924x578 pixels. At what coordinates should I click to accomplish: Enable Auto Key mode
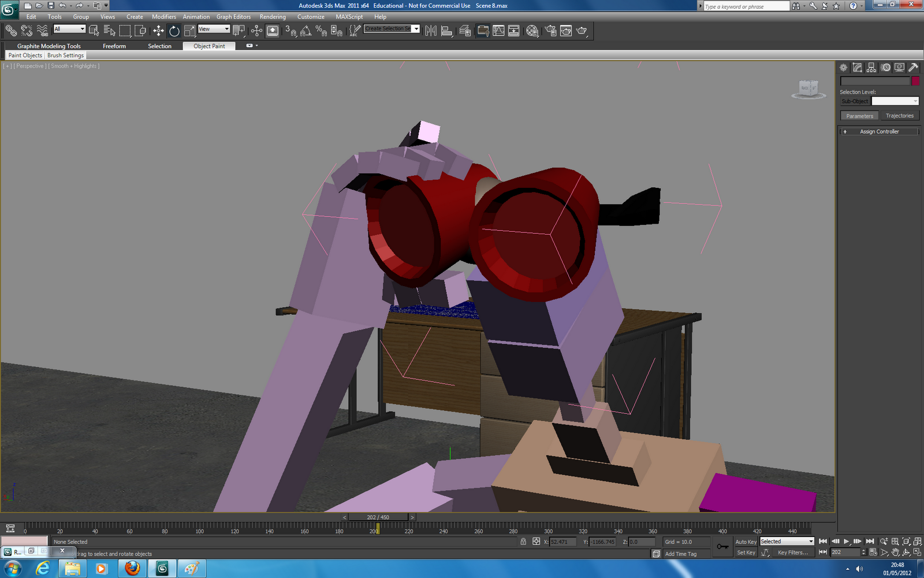click(x=746, y=542)
